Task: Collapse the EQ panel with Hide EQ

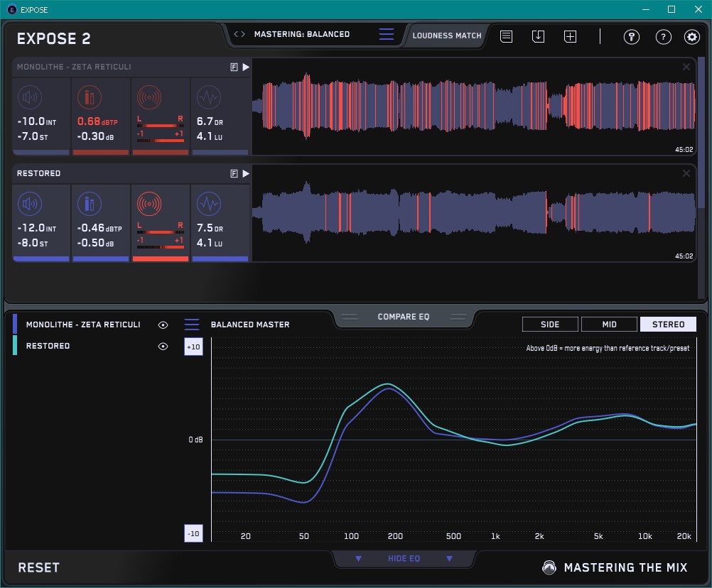Action: (404, 559)
